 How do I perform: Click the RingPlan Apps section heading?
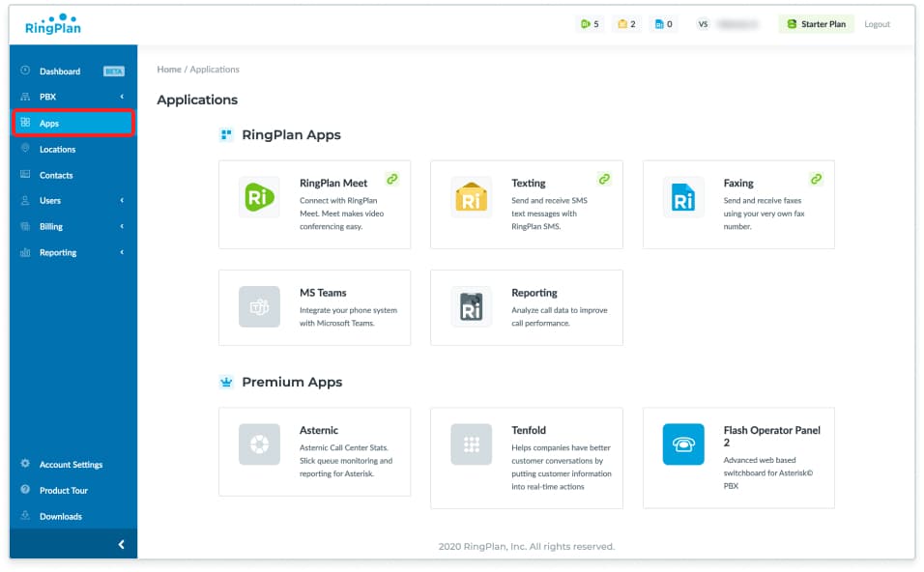pyautogui.click(x=291, y=135)
